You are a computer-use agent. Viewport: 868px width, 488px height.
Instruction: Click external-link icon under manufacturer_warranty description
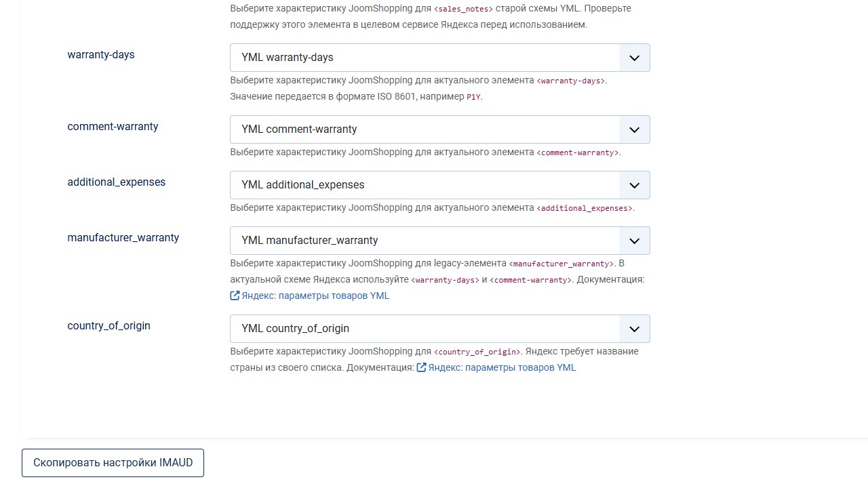pos(235,296)
